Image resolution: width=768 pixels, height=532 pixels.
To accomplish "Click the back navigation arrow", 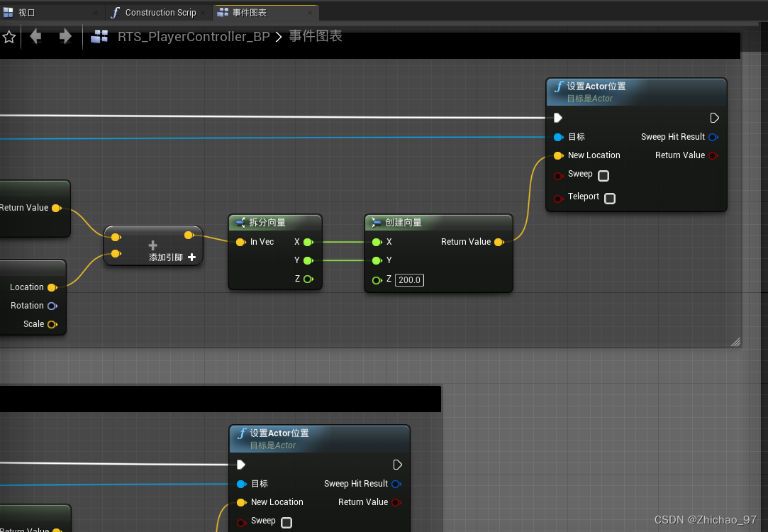I will (x=35, y=36).
